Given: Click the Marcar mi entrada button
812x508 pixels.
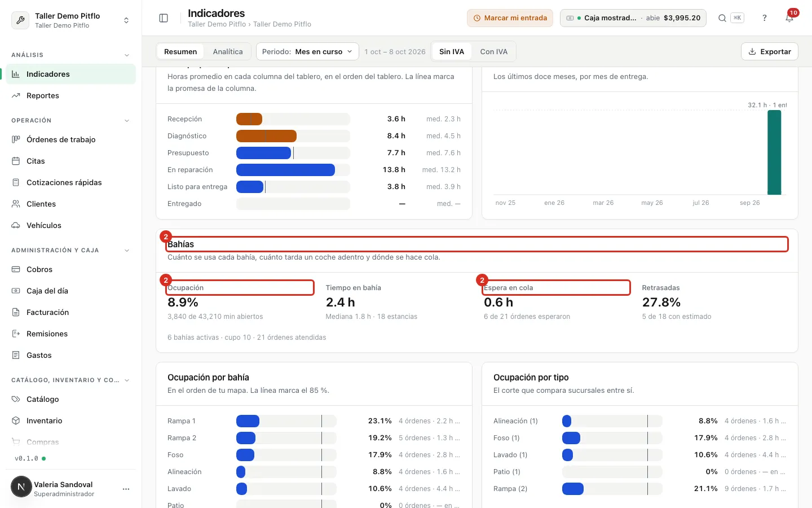Looking at the screenshot, I should (510, 18).
